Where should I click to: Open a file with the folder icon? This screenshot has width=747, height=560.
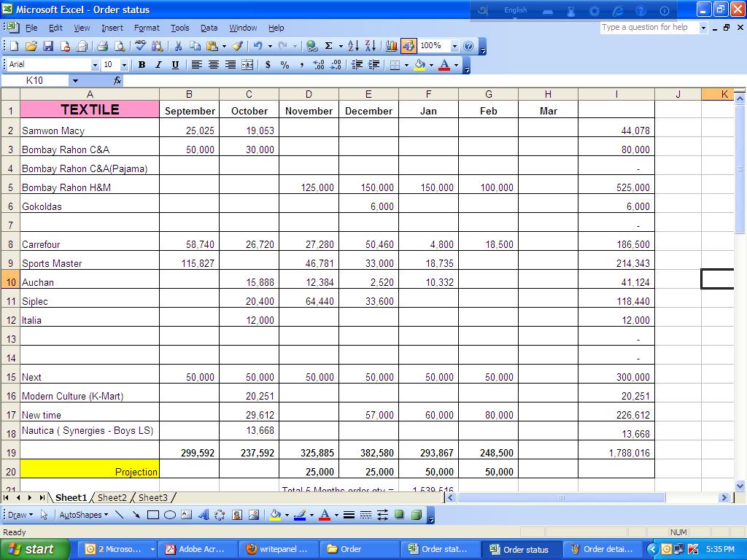(x=31, y=46)
